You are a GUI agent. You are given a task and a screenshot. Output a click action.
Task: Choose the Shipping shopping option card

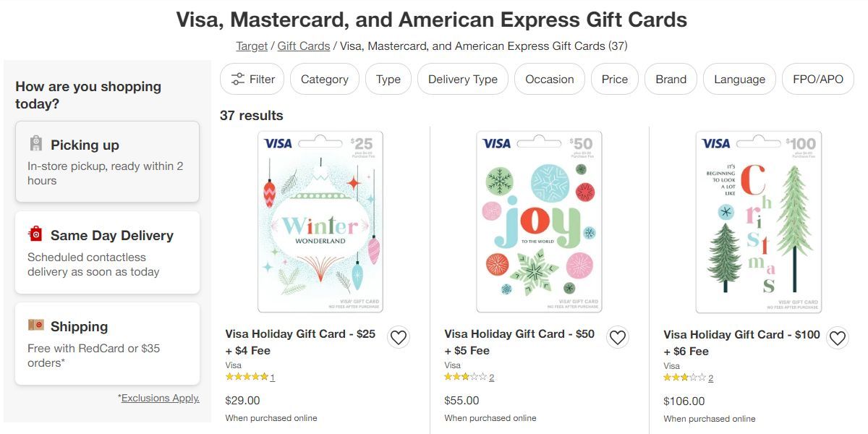107,344
